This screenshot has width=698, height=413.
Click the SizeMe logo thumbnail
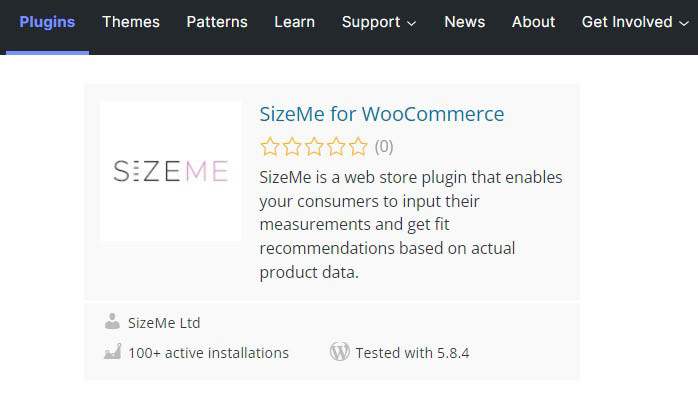pos(171,171)
